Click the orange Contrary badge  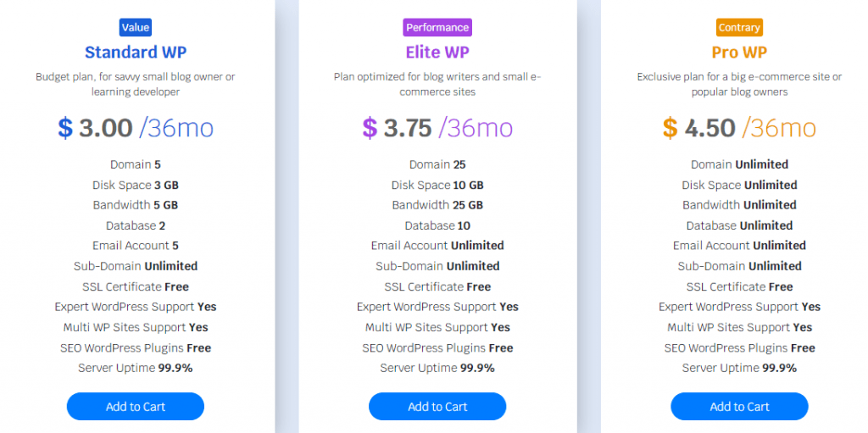739,28
